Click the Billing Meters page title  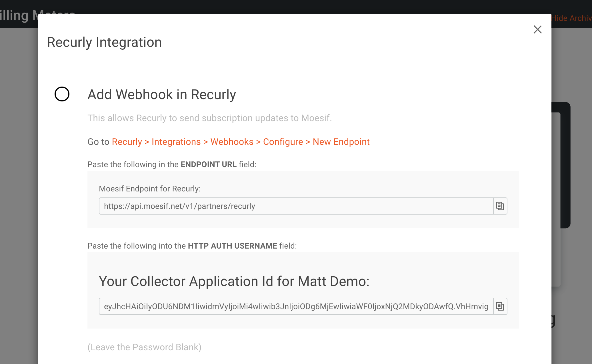(19, 15)
